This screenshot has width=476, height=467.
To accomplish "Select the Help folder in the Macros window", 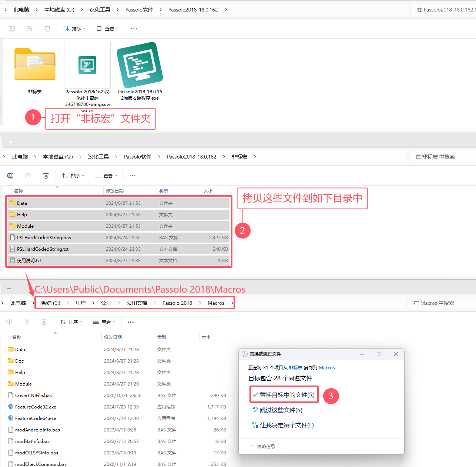I will click(x=117, y=372).
